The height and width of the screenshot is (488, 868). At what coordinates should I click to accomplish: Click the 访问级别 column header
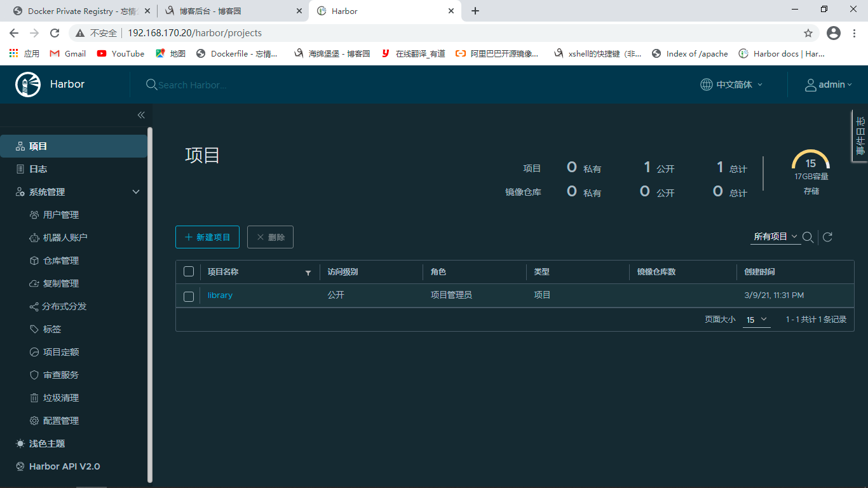pos(342,272)
